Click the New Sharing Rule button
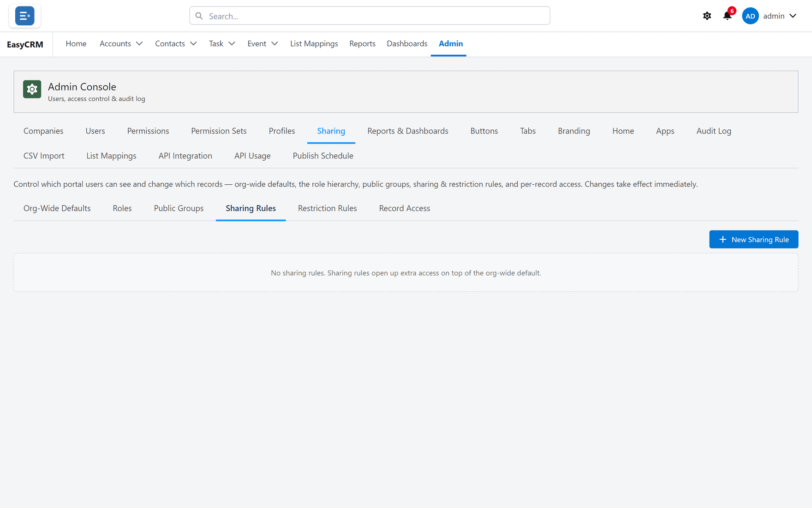812x508 pixels. tap(754, 239)
